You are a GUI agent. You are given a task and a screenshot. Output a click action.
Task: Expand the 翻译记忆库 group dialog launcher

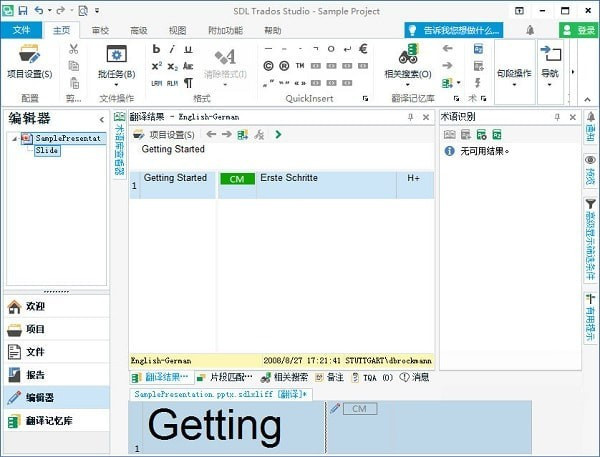[456, 98]
